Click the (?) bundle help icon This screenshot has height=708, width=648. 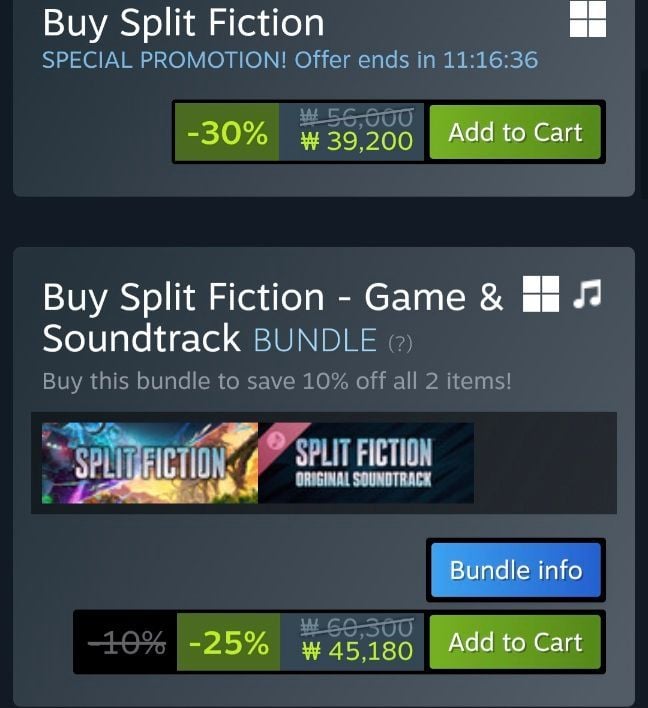click(x=400, y=343)
